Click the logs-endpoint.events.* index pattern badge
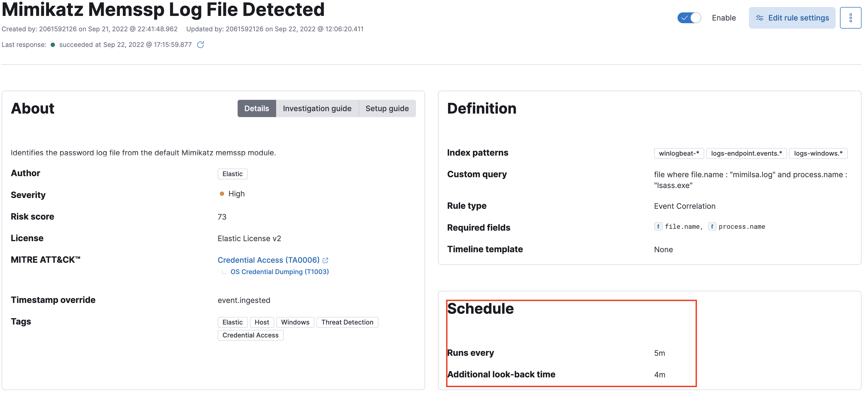 746,153
